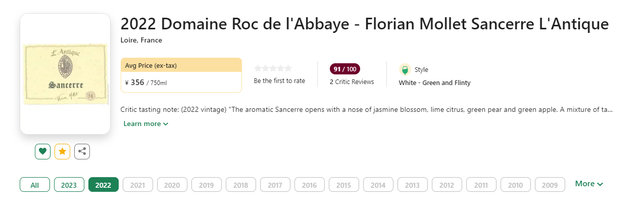
Task: Click the green heart favorite icon
Action: 42,151
